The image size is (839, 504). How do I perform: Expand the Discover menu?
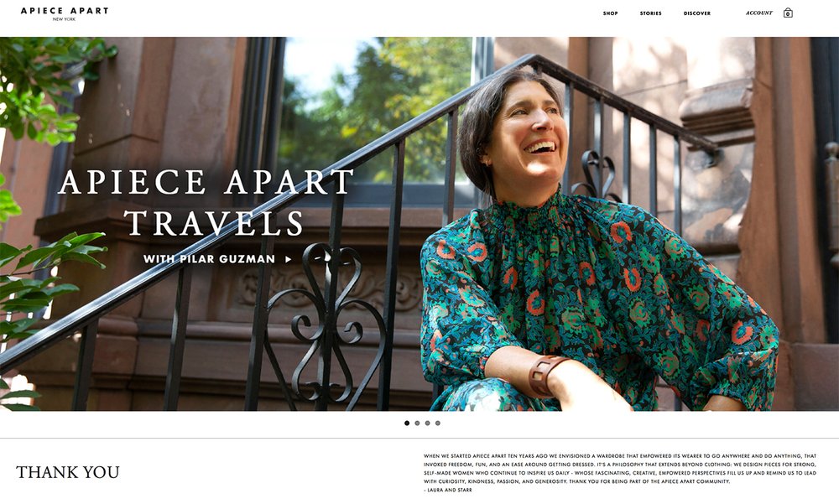[x=697, y=13]
